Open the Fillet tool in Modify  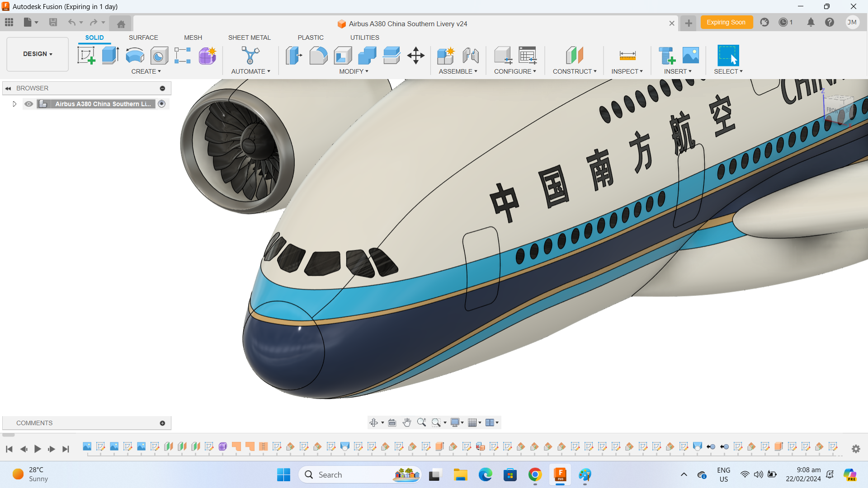[x=319, y=55]
